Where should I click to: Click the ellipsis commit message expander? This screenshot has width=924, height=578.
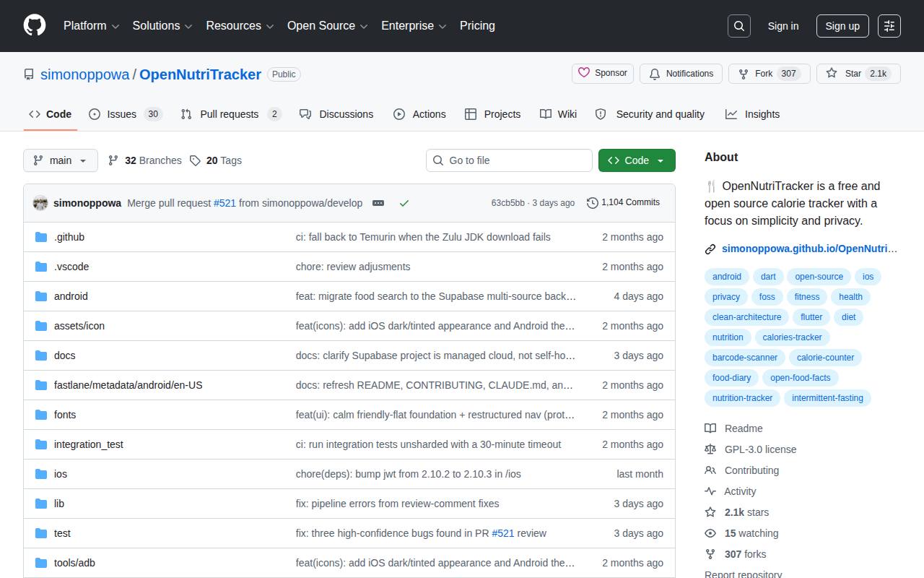pyautogui.click(x=378, y=203)
